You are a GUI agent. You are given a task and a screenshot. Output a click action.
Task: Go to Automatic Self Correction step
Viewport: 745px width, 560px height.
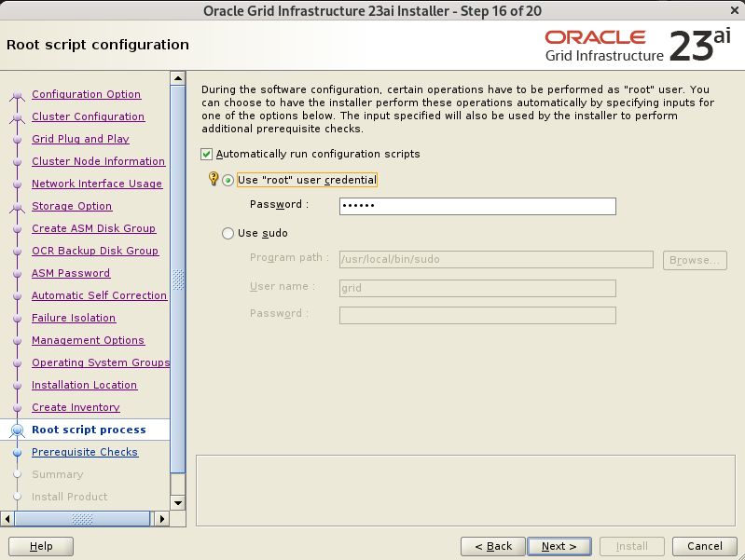[x=99, y=295]
